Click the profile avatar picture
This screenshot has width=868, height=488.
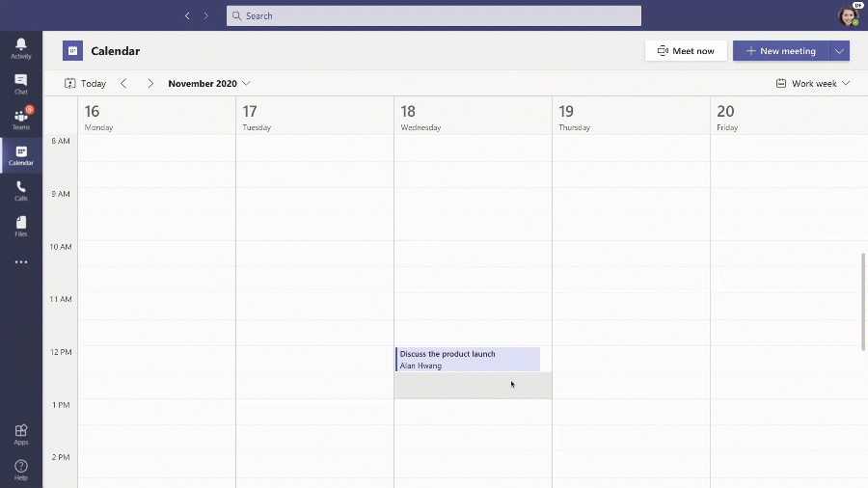point(848,15)
